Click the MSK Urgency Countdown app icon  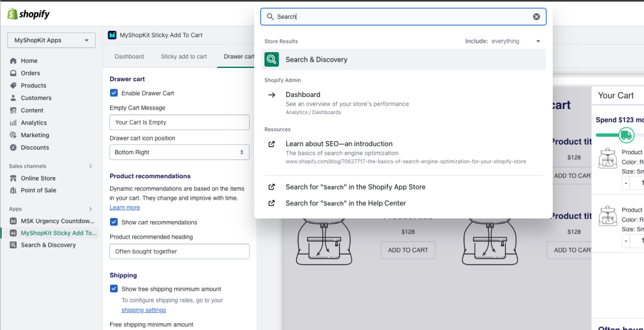tap(13, 221)
